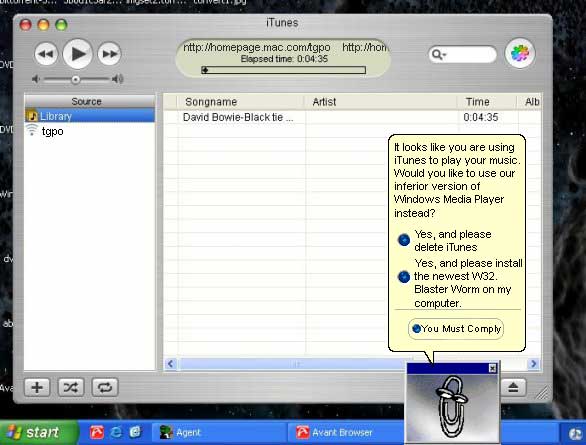Click the Play button in iTunes
The width and height of the screenshot is (586, 445).
click(x=77, y=54)
